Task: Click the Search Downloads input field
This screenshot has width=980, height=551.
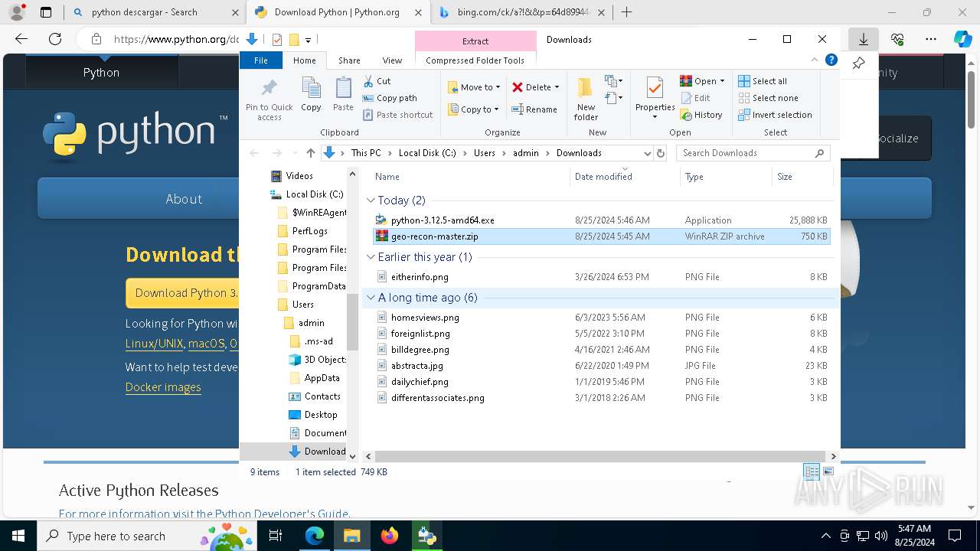Action: point(746,153)
